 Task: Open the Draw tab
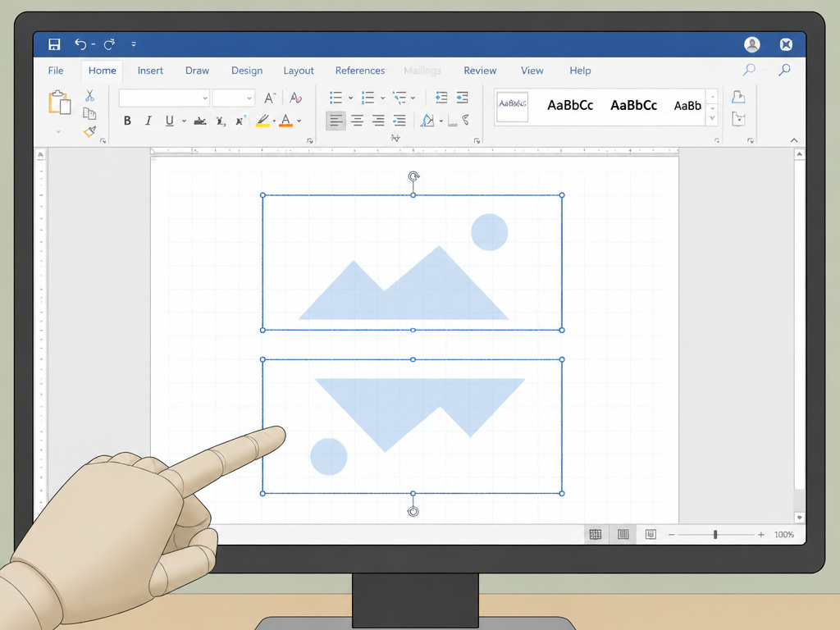click(197, 71)
